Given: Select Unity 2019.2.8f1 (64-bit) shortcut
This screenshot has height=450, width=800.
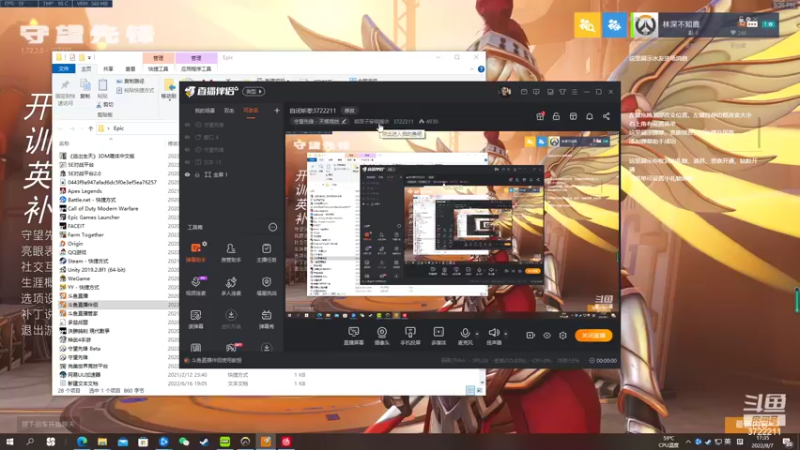Looking at the screenshot, I should point(96,270).
